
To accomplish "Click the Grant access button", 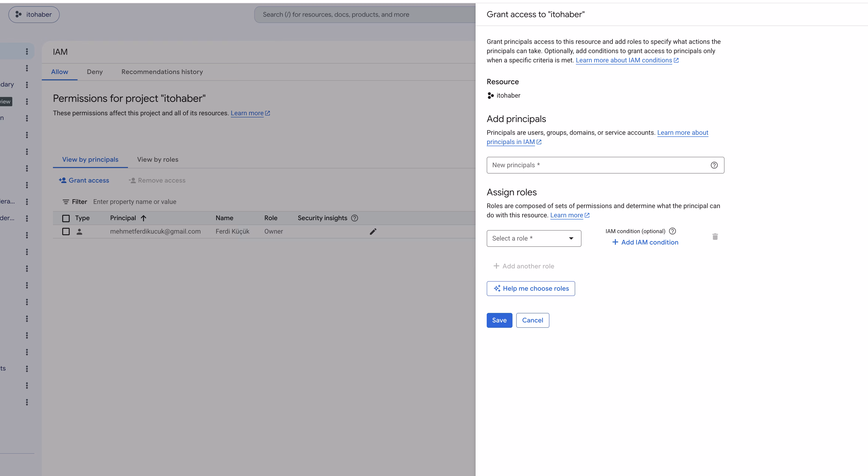I will [x=84, y=180].
